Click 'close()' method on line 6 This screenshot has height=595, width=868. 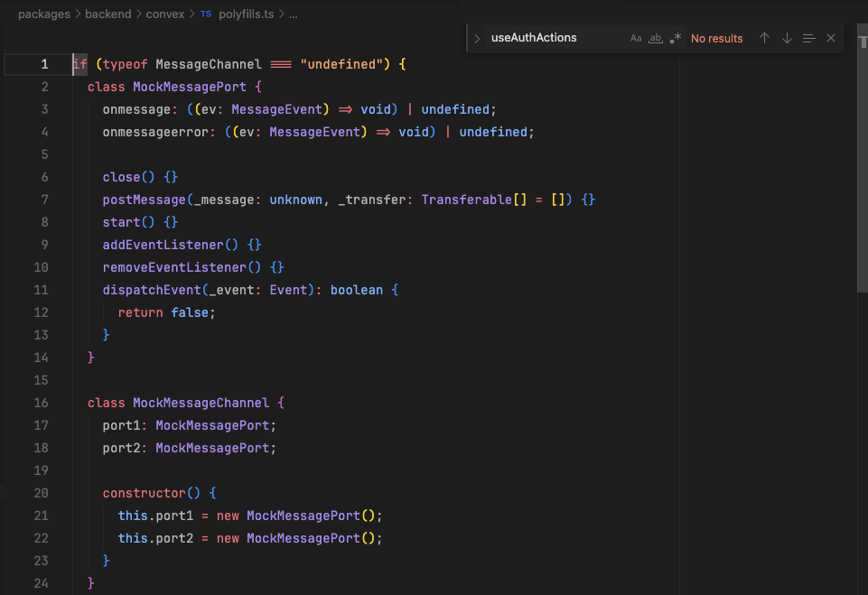point(128,177)
